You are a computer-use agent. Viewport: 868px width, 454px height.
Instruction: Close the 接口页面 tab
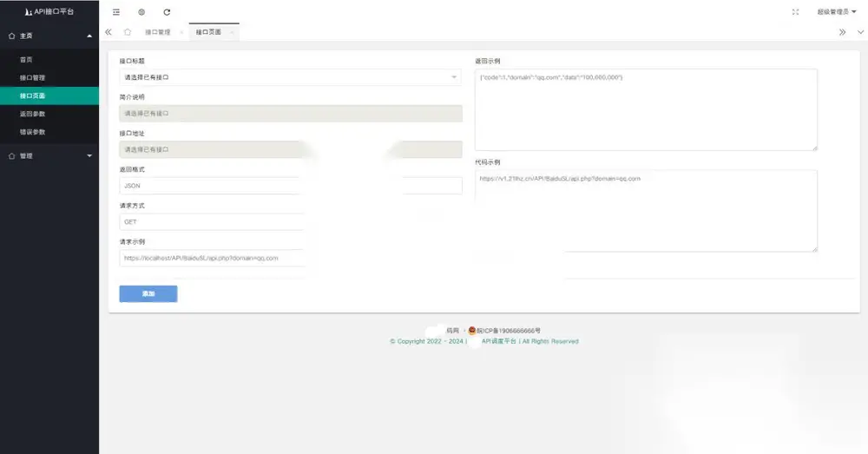pos(232,33)
